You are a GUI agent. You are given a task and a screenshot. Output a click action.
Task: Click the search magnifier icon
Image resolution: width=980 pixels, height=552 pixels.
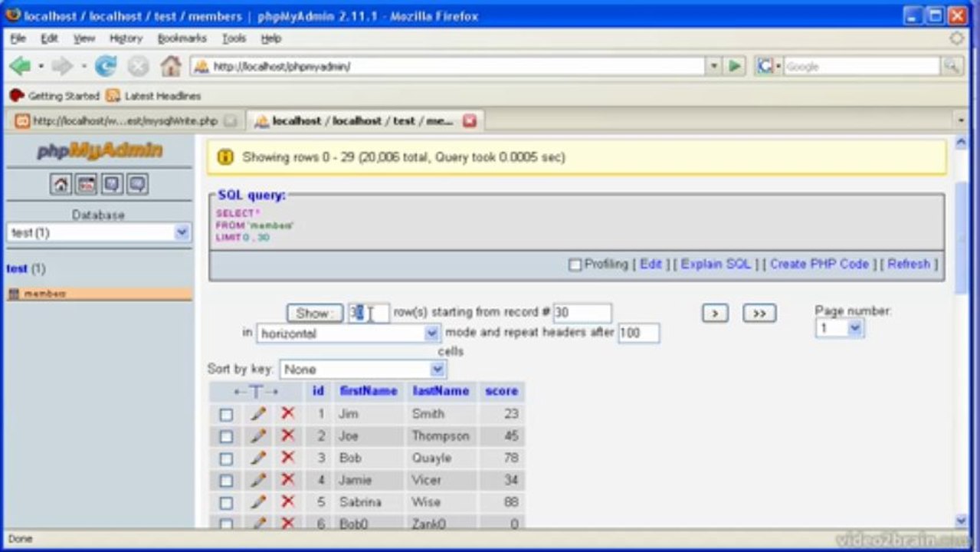[x=952, y=67]
